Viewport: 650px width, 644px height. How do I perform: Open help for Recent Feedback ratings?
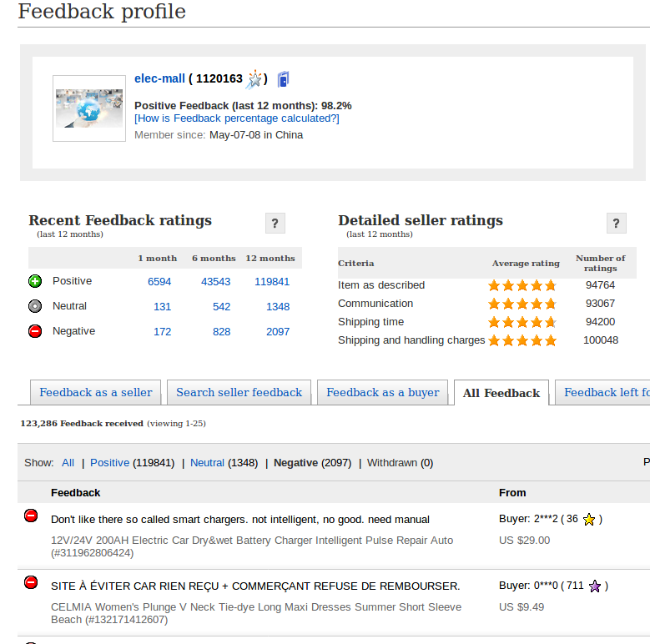tap(275, 224)
